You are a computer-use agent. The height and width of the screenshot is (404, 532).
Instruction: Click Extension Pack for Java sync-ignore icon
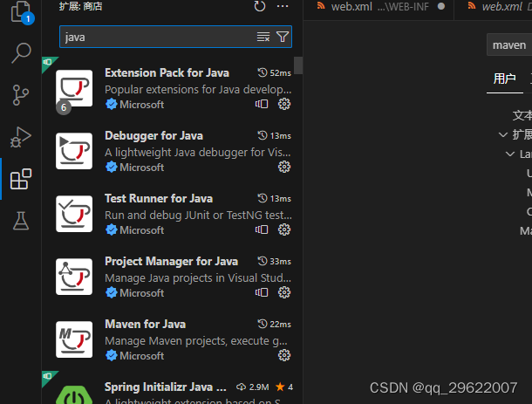click(x=262, y=104)
